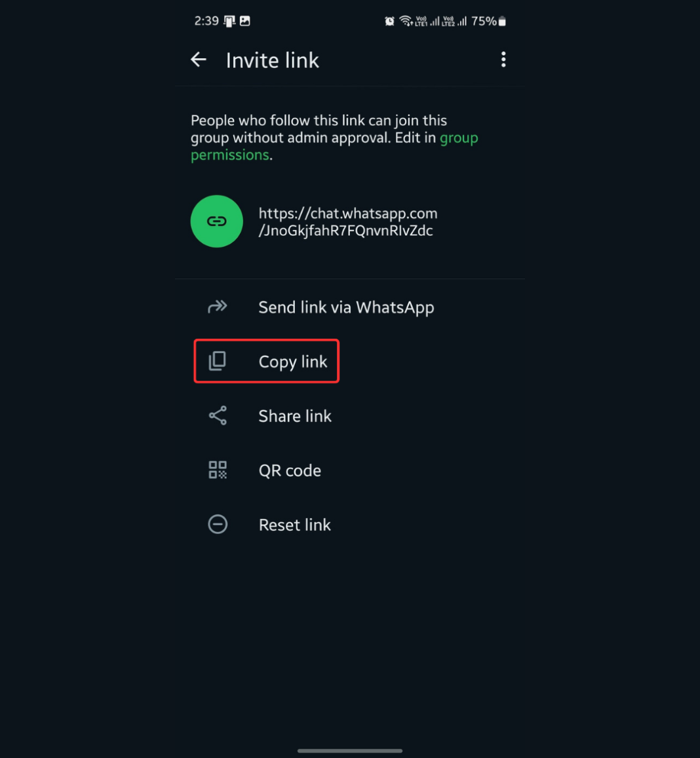Tap the forward arrow send icon

coord(218,307)
